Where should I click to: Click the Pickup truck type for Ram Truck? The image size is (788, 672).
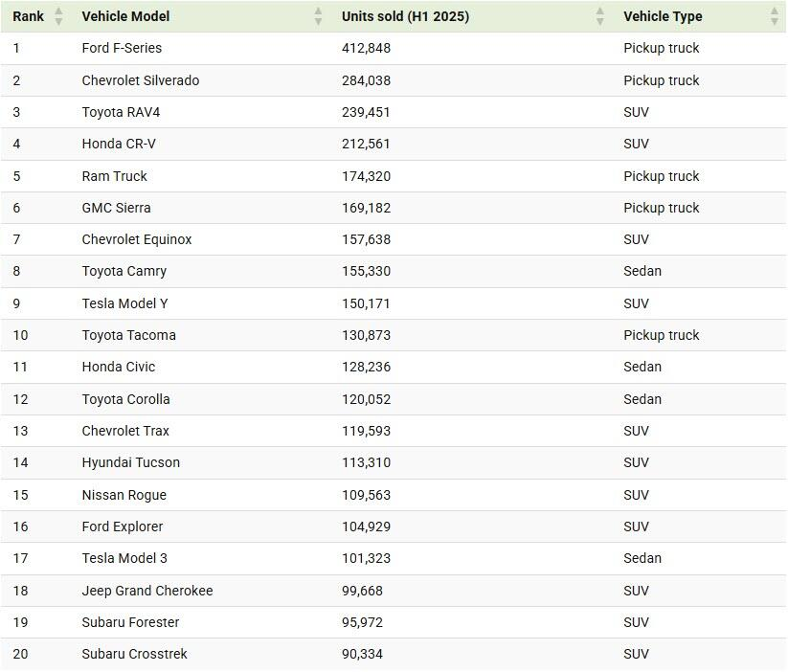pyautogui.click(x=661, y=176)
